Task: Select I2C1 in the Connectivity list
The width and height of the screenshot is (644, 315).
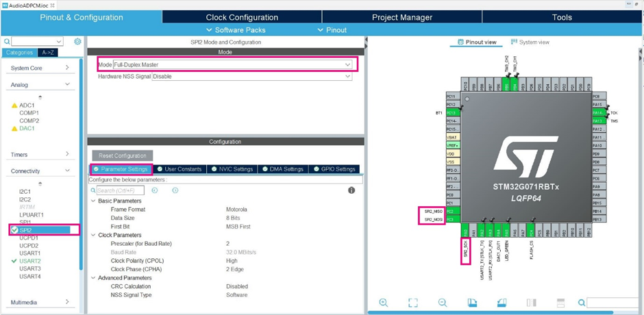Action: 25,191
